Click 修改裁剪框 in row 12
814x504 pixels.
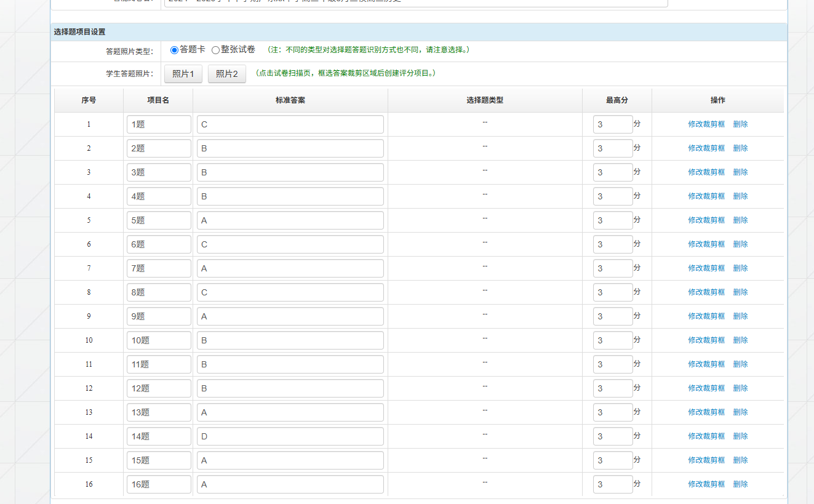(x=706, y=388)
